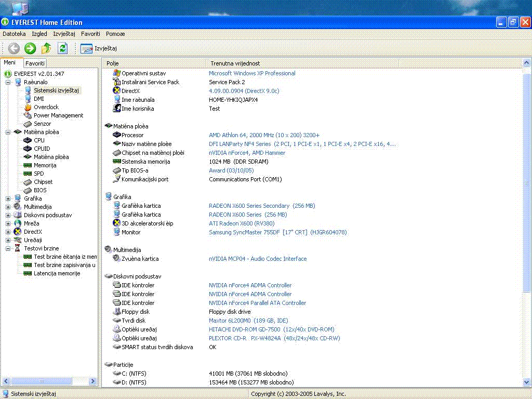
Task: Select the Senzor item in tree
Action: tap(42, 124)
